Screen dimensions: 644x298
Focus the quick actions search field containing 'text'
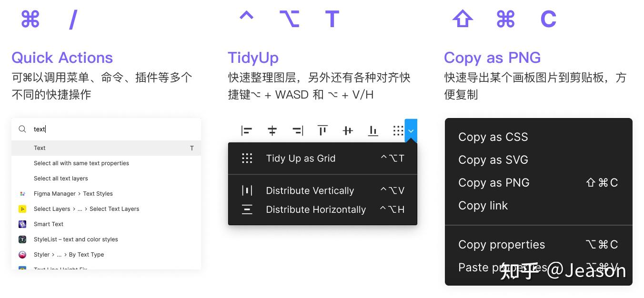(106, 129)
